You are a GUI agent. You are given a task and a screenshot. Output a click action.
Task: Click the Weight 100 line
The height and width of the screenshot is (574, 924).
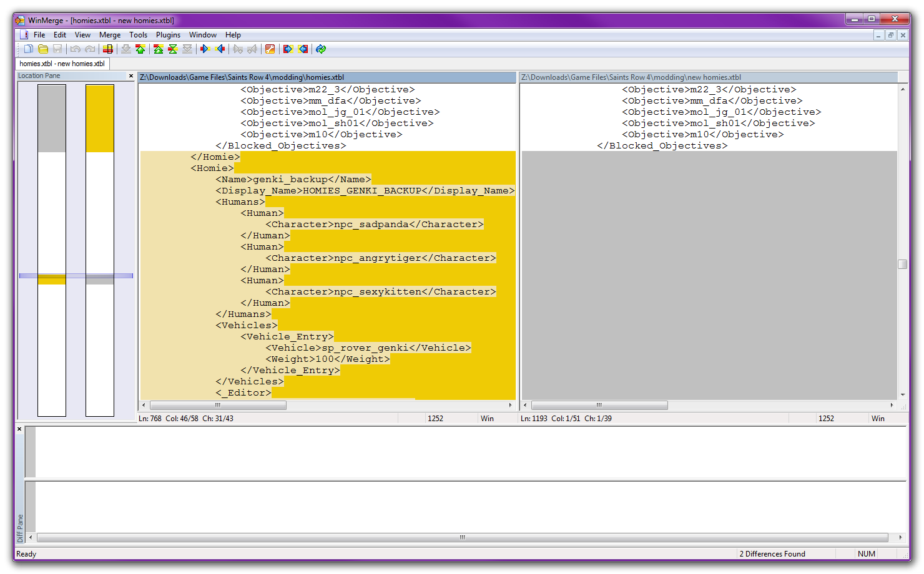point(328,359)
